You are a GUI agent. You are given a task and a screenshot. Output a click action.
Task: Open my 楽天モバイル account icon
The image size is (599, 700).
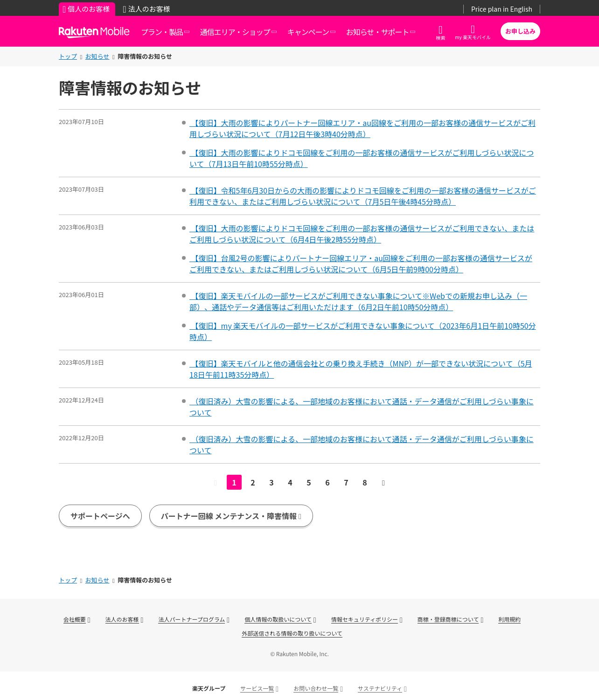tap(473, 33)
